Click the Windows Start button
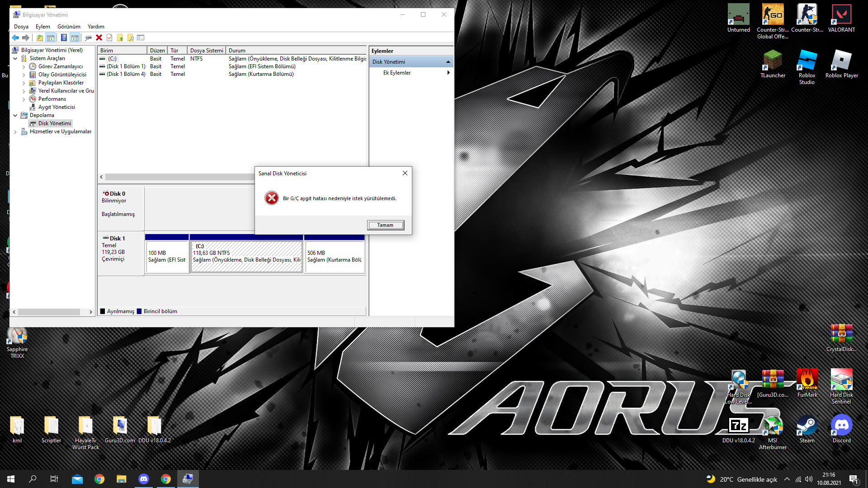The width and height of the screenshot is (868, 488). (x=11, y=479)
